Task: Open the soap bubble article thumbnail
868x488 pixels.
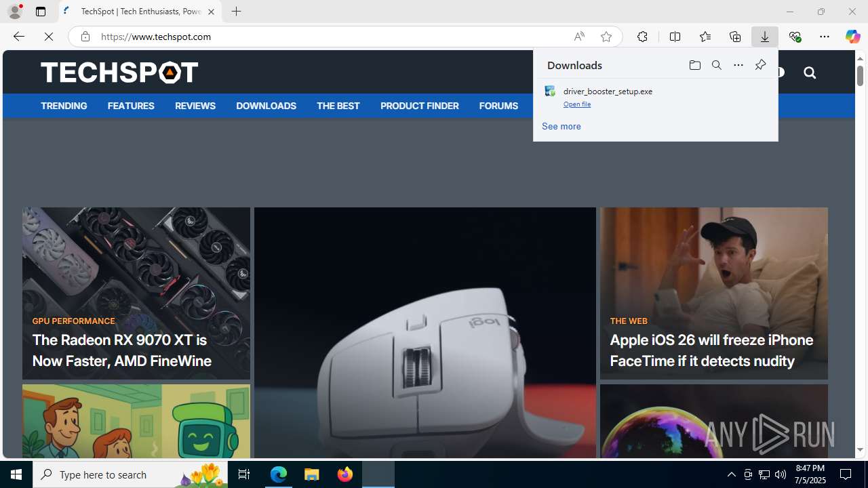Action: point(714,422)
